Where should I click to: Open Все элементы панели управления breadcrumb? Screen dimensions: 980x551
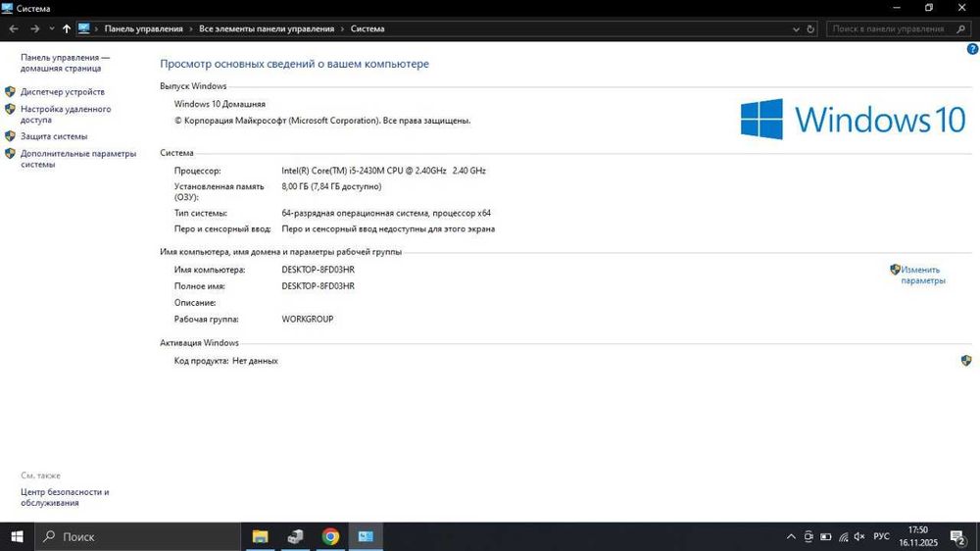click(x=267, y=28)
